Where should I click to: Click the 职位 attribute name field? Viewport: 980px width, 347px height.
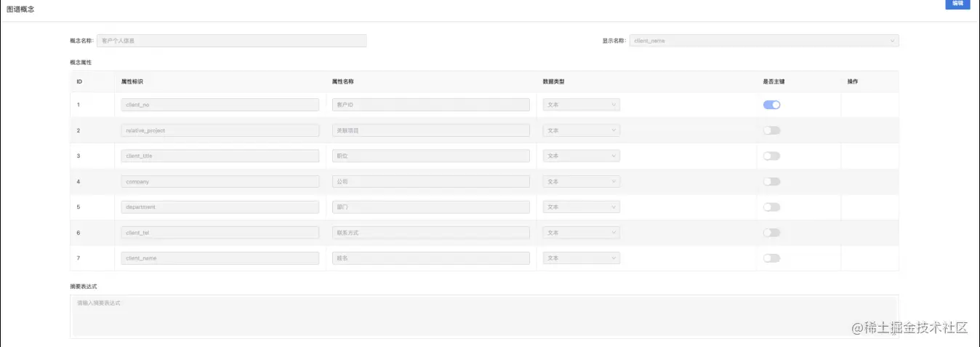(431, 156)
